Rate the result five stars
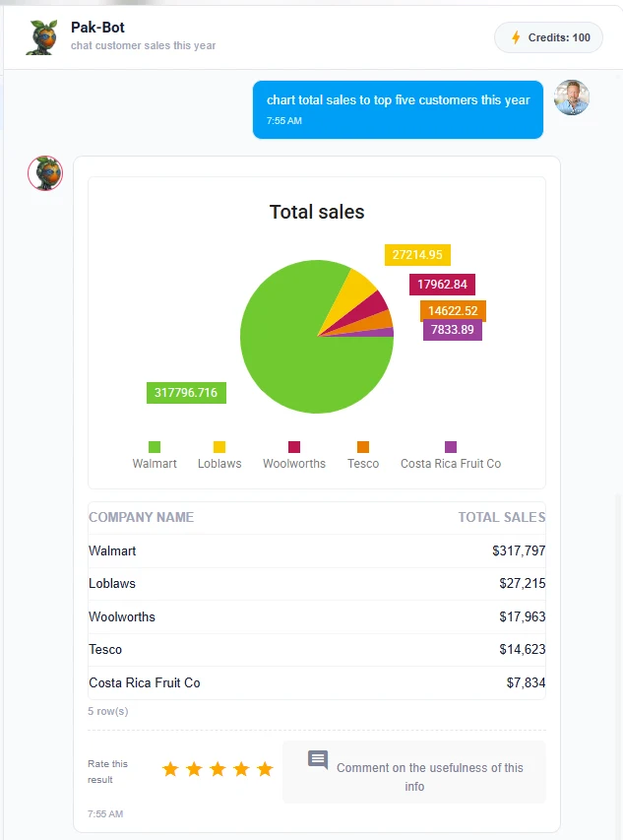This screenshot has width=623, height=840. (265, 769)
